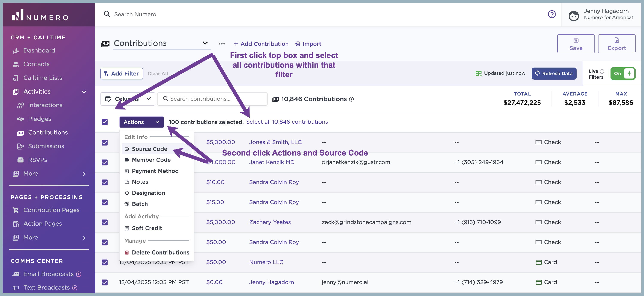Screen dimensions: 644x296
Task: Click Select all 10,846 contributions link
Action: 287,122
